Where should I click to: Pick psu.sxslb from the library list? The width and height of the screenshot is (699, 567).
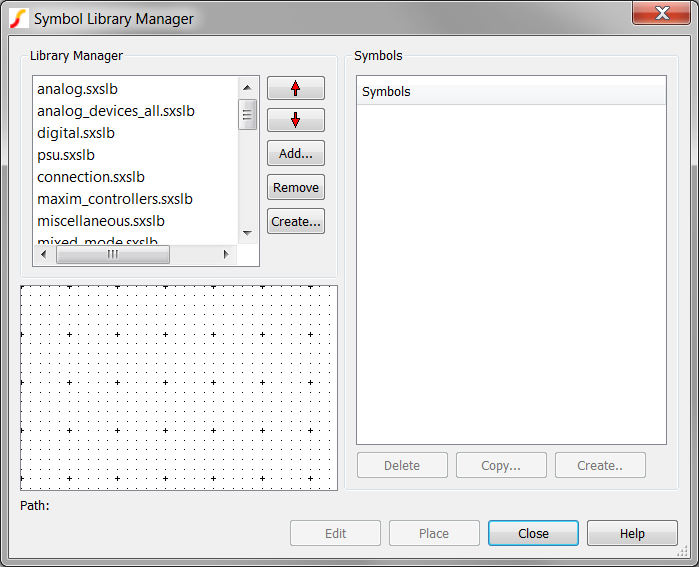pos(66,155)
